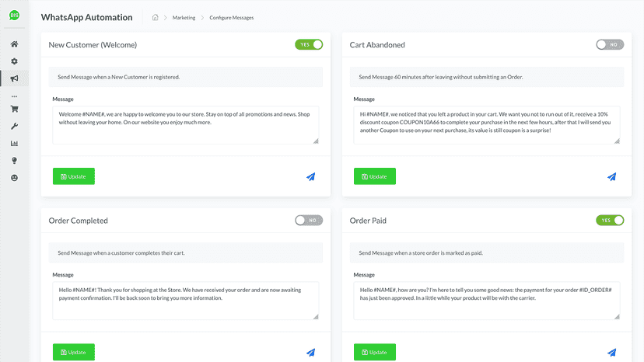Update the Order Completed message

pyautogui.click(x=74, y=352)
